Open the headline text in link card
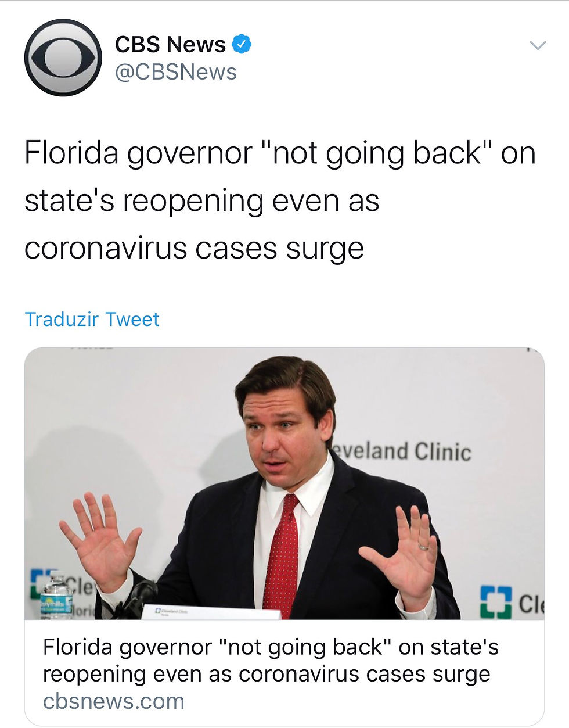 [271, 661]
